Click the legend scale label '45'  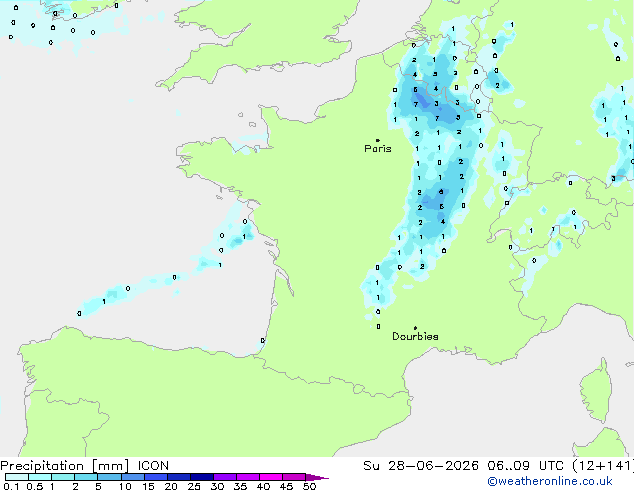(x=286, y=486)
